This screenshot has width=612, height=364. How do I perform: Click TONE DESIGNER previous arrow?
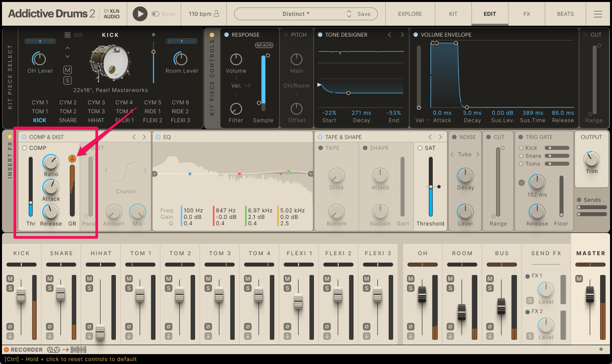[x=390, y=35]
